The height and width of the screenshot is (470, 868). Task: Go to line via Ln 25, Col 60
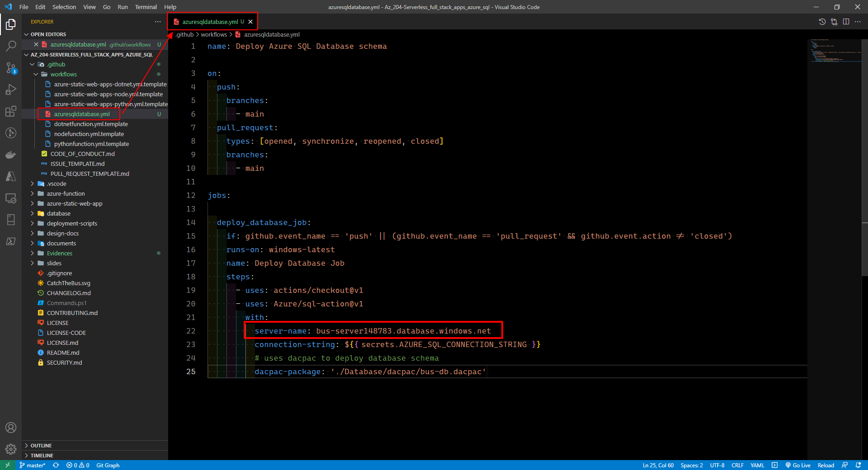tap(658, 465)
